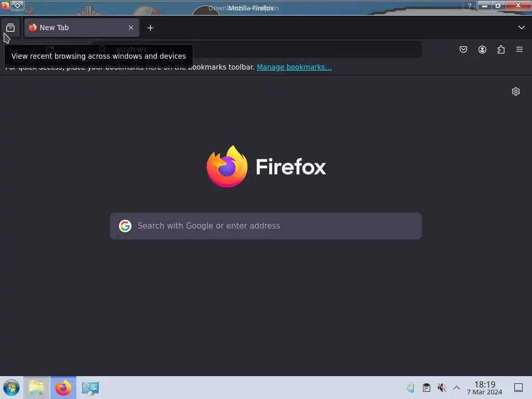Screen dimensions: 532x399
Task: Maximize or restore the Firefox window
Action: [498, 5]
